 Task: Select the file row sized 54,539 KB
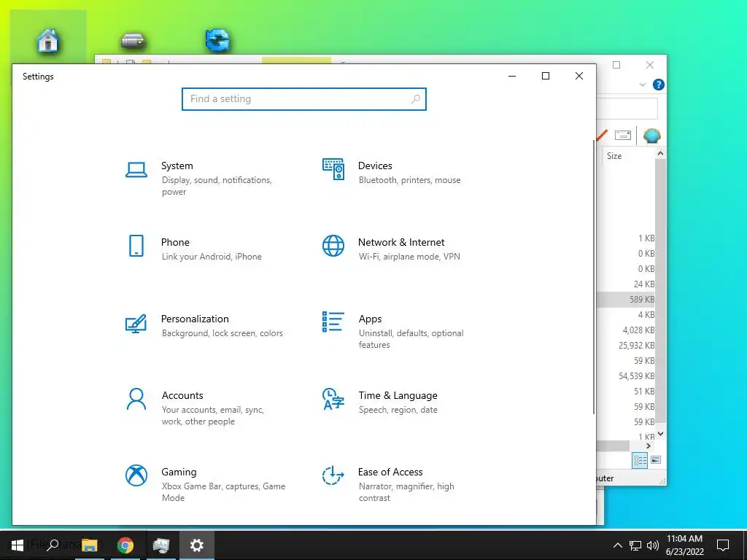pos(625,376)
